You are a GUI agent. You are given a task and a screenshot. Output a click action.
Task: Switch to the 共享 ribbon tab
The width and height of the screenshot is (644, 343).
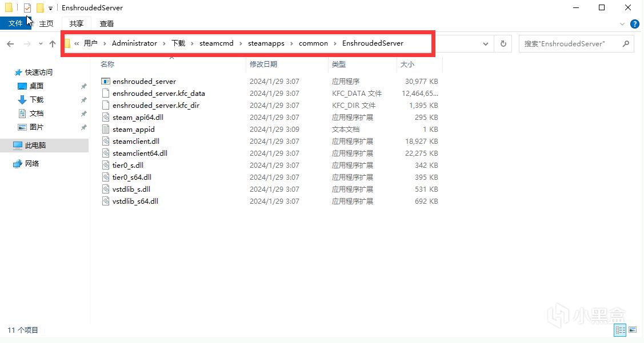tap(77, 24)
